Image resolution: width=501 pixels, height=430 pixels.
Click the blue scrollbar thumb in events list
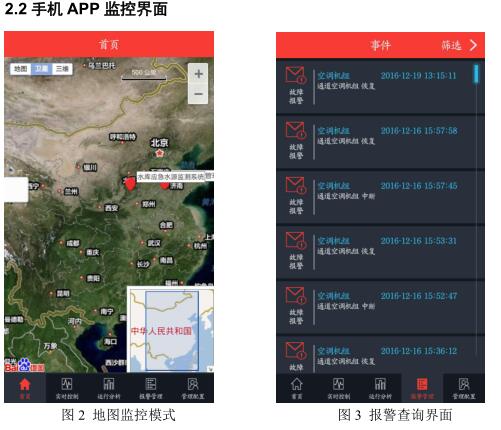pyautogui.click(x=476, y=74)
